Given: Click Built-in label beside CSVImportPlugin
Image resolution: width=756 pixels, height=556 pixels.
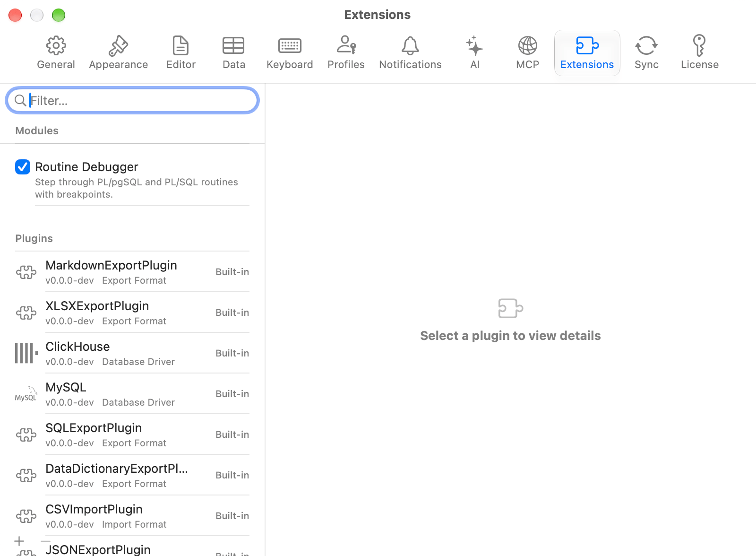Looking at the screenshot, I should point(232,516).
